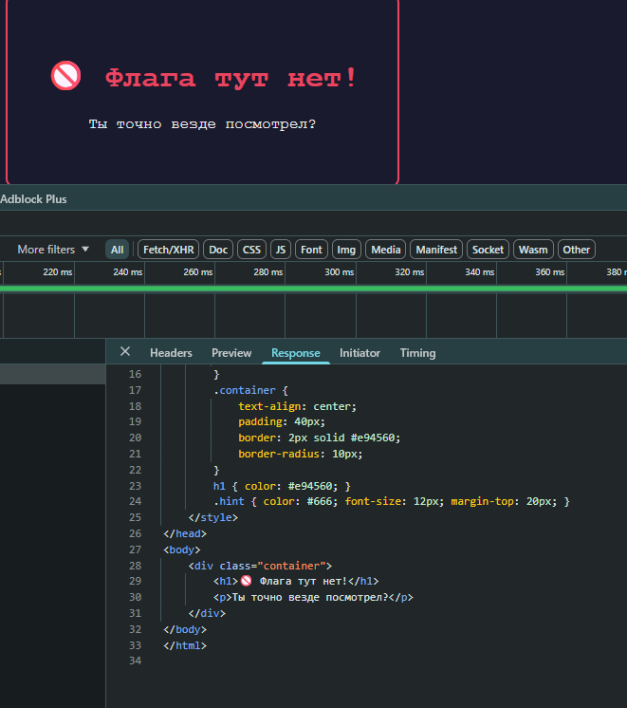The width and height of the screenshot is (627, 708).
Task: Toggle the Img request filter
Action: point(346,249)
